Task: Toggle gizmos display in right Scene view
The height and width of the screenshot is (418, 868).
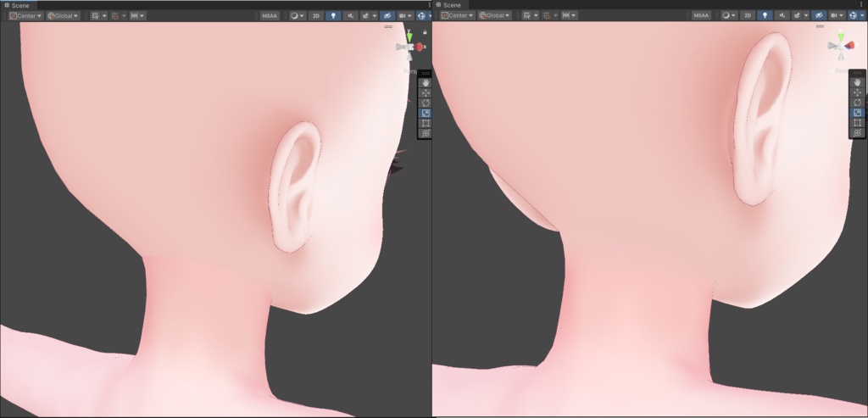Action: coord(853,15)
